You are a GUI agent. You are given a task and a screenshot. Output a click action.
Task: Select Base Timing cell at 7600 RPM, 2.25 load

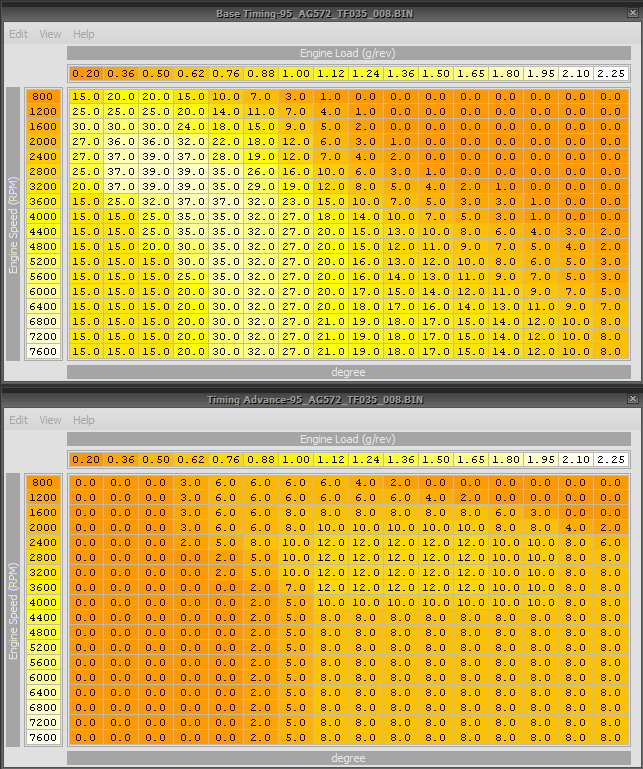(610, 351)
